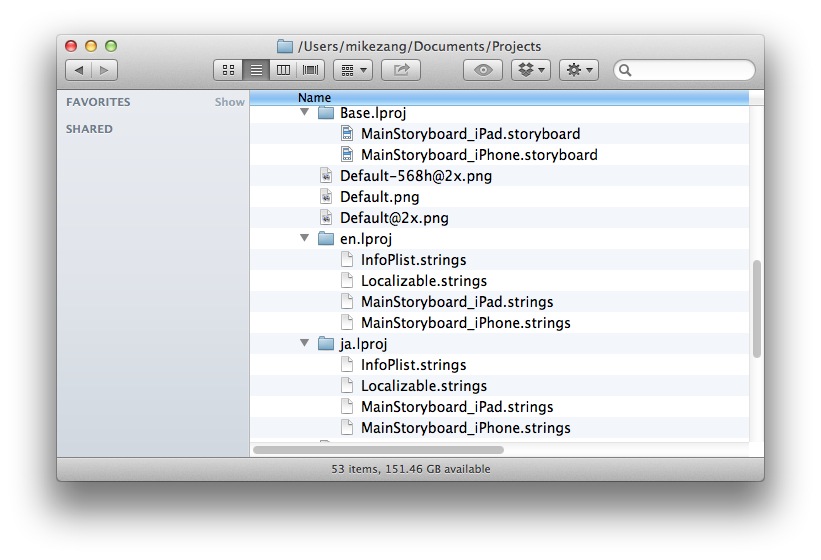This screenshot has height=560, width=821.
Task: Click the Default.png file icon
Action: 326,196
